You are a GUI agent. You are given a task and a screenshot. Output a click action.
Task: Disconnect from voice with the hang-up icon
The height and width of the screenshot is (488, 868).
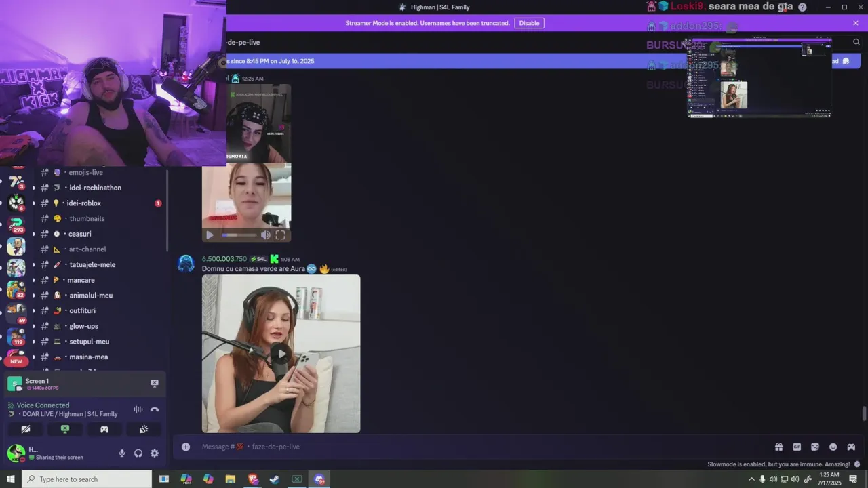[155, 409]
